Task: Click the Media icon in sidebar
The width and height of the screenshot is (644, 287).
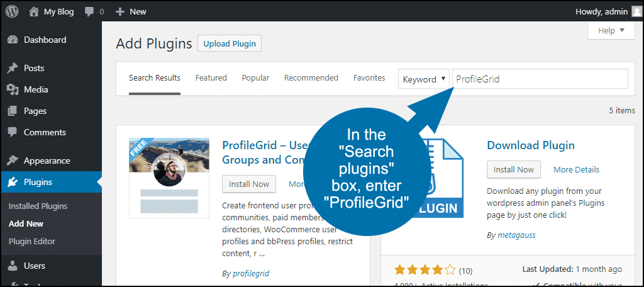Action: pyautogui.click(x=13, y=89)
